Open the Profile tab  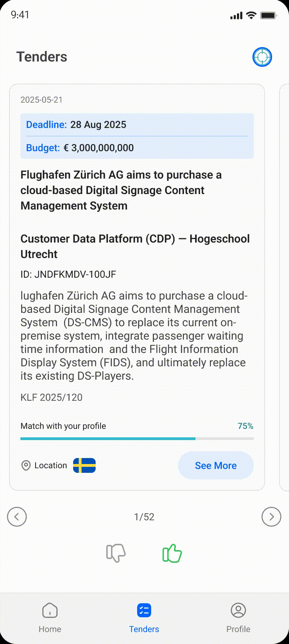[x=238, y=617]
